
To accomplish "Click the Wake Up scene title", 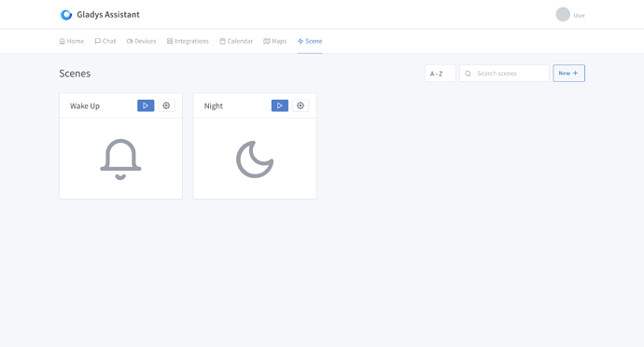I will coord(85,106).
